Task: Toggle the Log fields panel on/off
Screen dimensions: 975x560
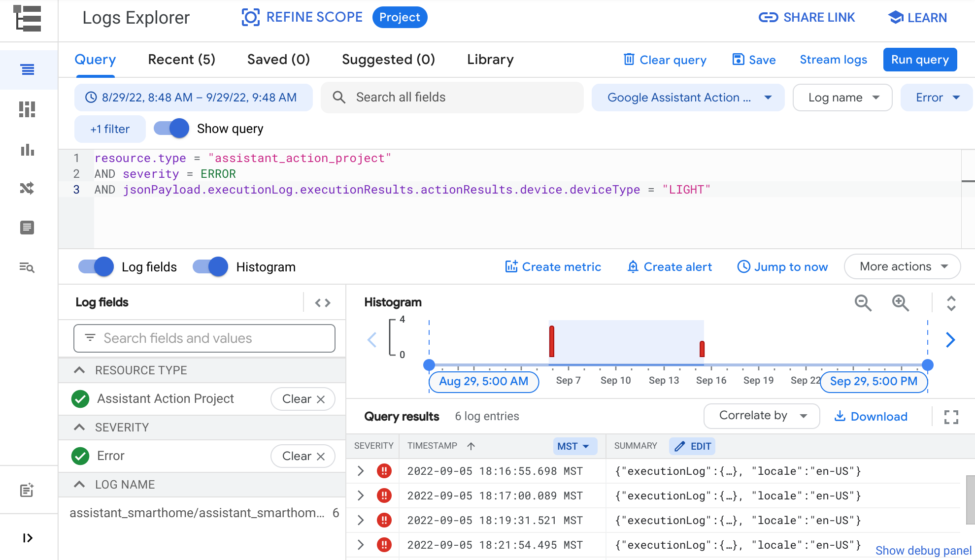Action: point(95,267)
